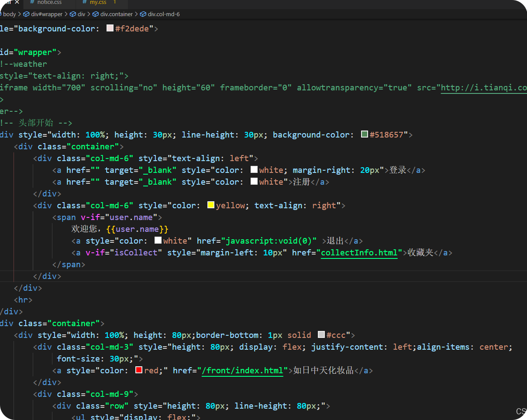The height and width of the screenshot is (420, 527).
Task: Click the red color swatch
Action: tap(139, 370)
